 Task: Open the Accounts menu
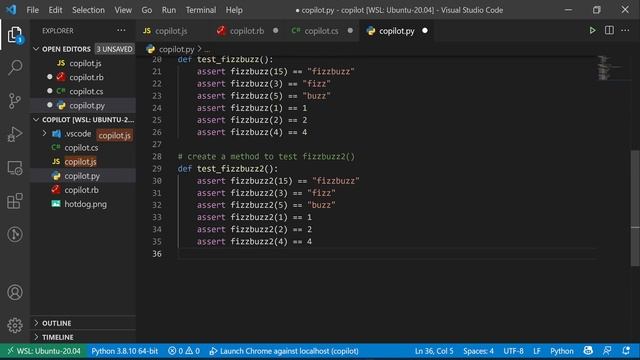click(x=15, y=292)
